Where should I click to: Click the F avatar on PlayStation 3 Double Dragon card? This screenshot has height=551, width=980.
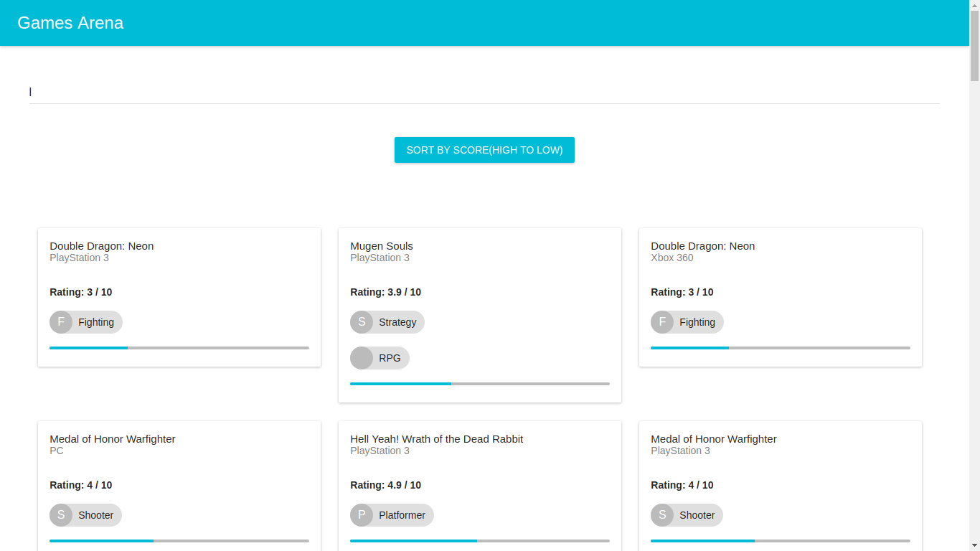point(61,322)
